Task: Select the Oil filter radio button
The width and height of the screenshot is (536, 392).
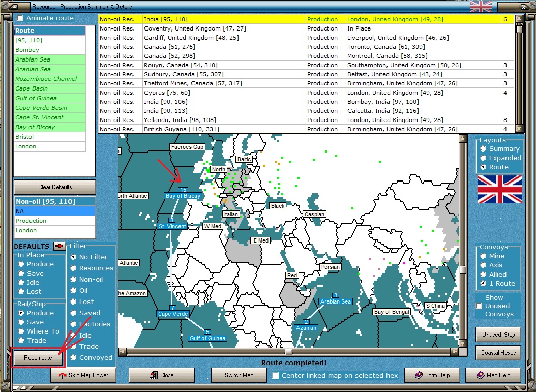Action: point(74,291)
